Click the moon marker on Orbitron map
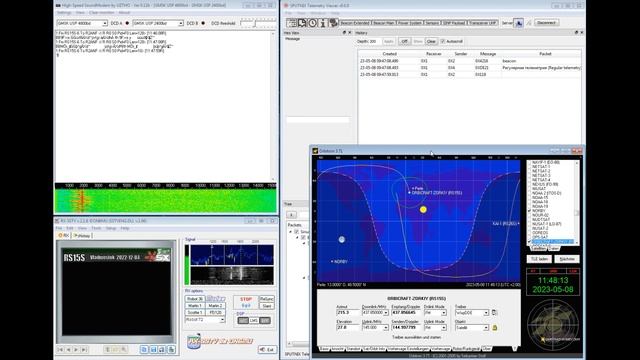This screenshot has width=640, height=360. pyautogui.click(x=342, y=240)
